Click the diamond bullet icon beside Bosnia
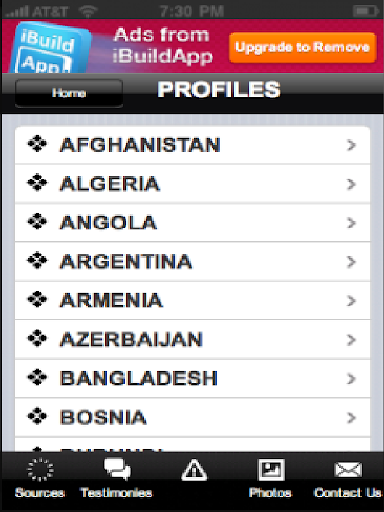 click(x=37, y=416)
